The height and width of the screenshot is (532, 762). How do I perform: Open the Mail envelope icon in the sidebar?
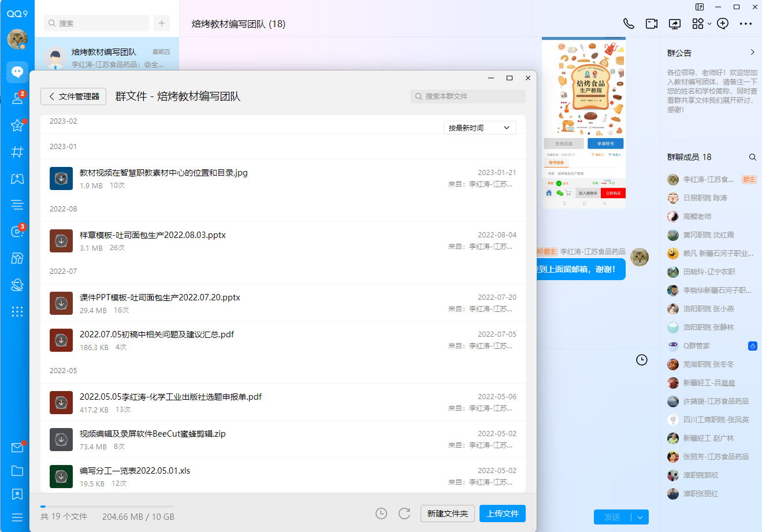[x=17, y=448]
